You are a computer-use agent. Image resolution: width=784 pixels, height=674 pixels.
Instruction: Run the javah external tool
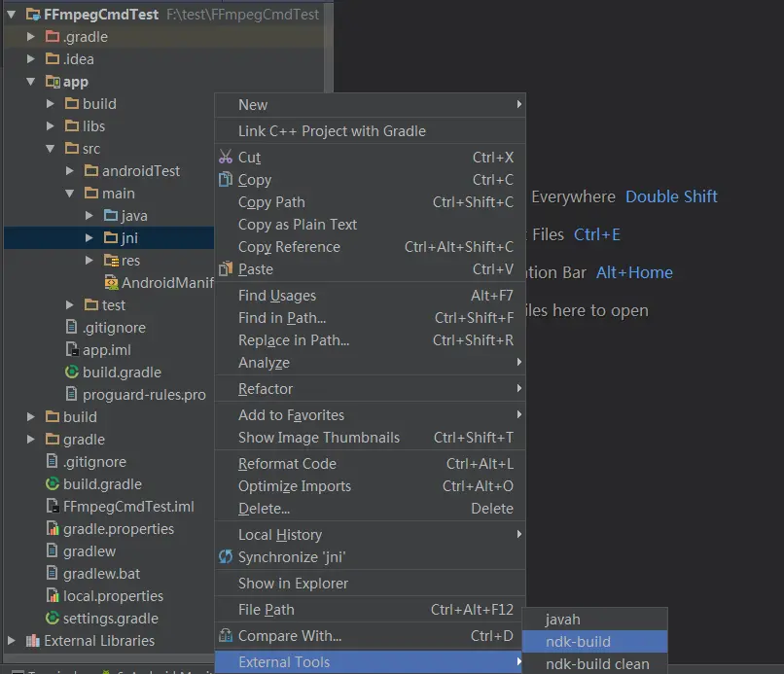click(x=594, y=619)
